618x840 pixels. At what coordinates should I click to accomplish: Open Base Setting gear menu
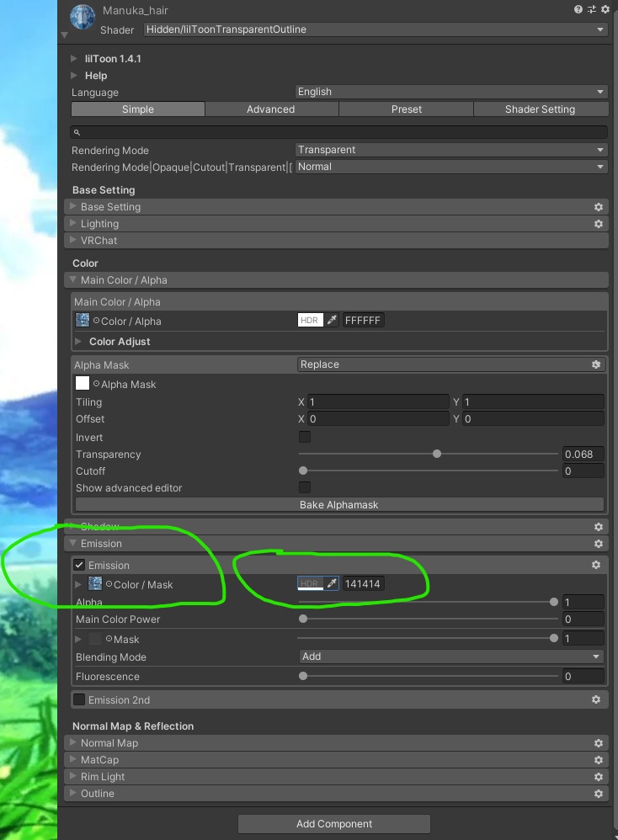click(599, 207)
